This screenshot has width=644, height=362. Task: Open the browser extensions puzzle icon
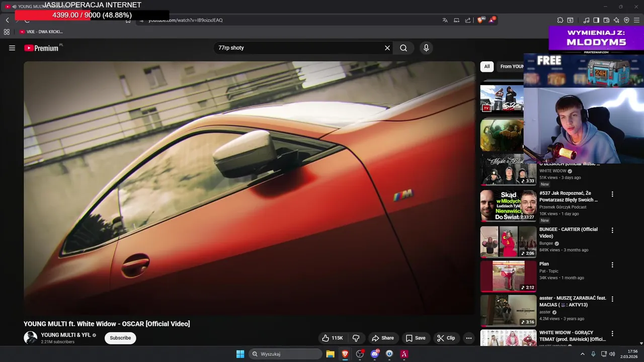pos(560,20)
